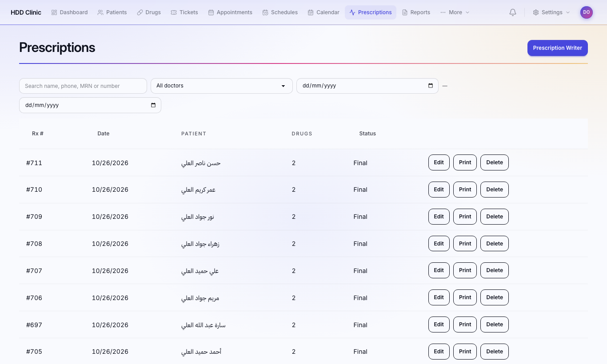Screen dimensions: 607x364
Task: Go to Dashboard tab
Action: pyautogui.click(x=69, y=12)
